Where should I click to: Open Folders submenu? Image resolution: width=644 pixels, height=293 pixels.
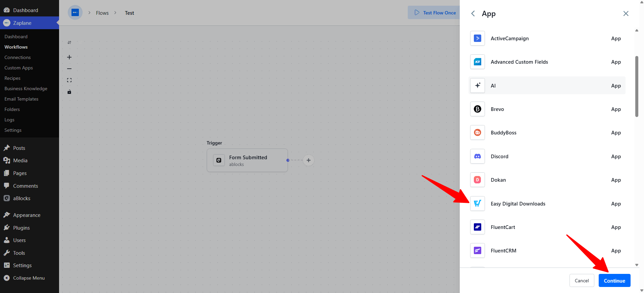pyautogui.click(x=12, y=109)
